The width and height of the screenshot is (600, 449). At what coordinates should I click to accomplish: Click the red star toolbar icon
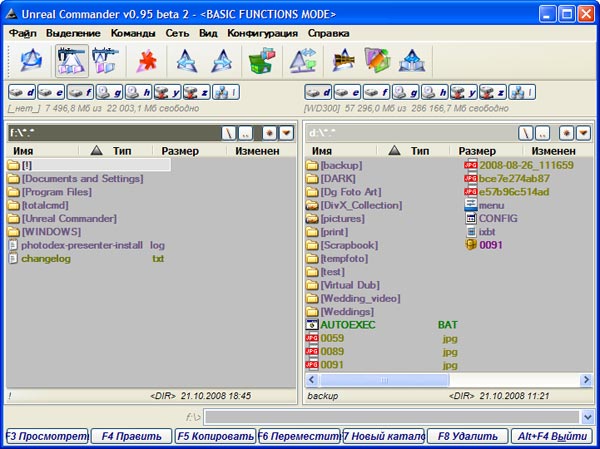click(147, 60)
